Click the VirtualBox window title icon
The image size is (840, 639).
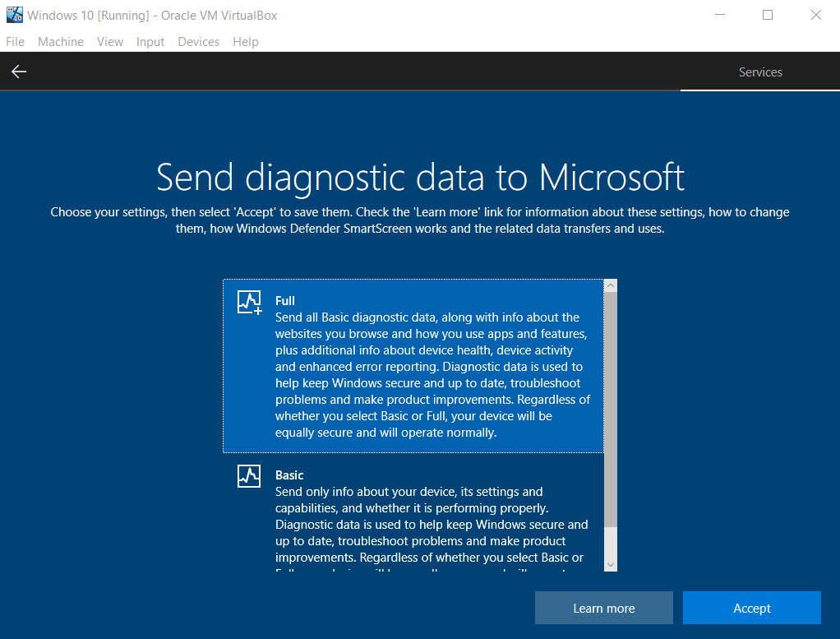point(15,15)
